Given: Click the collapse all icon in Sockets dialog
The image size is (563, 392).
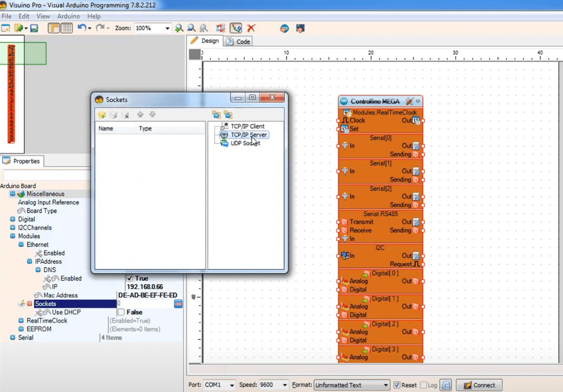Looking at the screenshot, I should [228, 115].
